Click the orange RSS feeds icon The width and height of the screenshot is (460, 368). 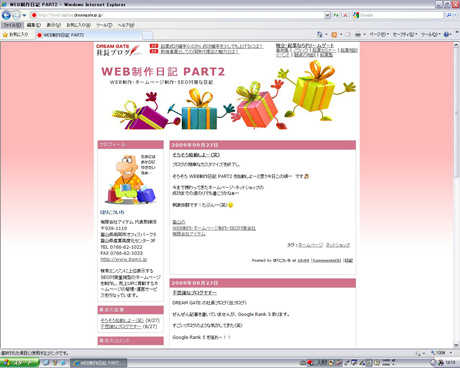coord(334,34)
